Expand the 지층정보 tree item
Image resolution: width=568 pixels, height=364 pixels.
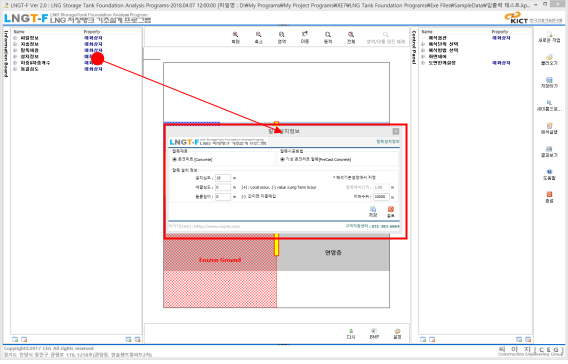[15, 44]
